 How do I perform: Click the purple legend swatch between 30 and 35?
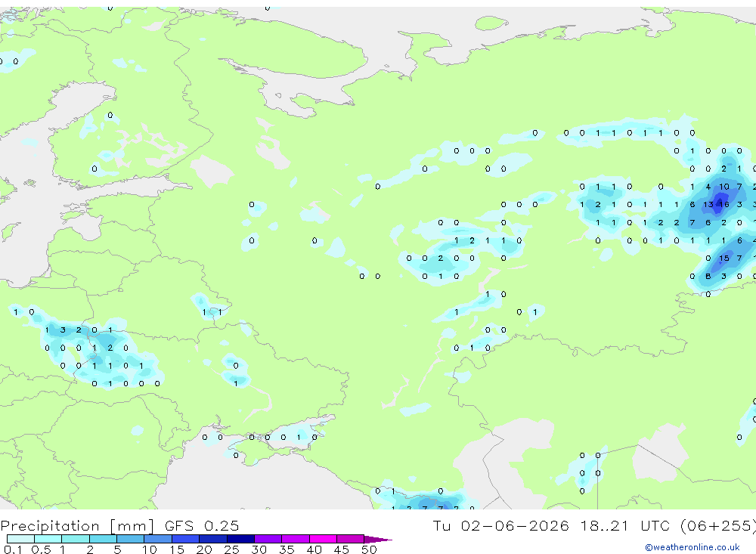[268, 539]
